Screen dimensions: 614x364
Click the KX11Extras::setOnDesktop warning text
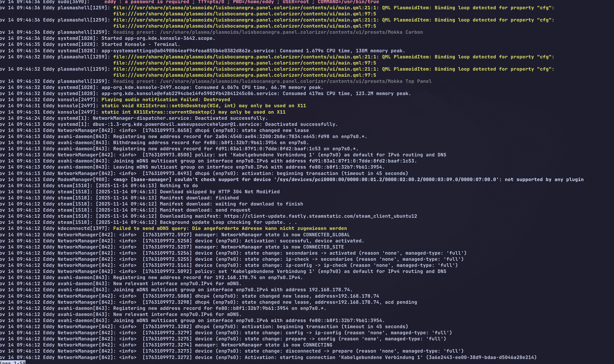click(x=204, y=106)
